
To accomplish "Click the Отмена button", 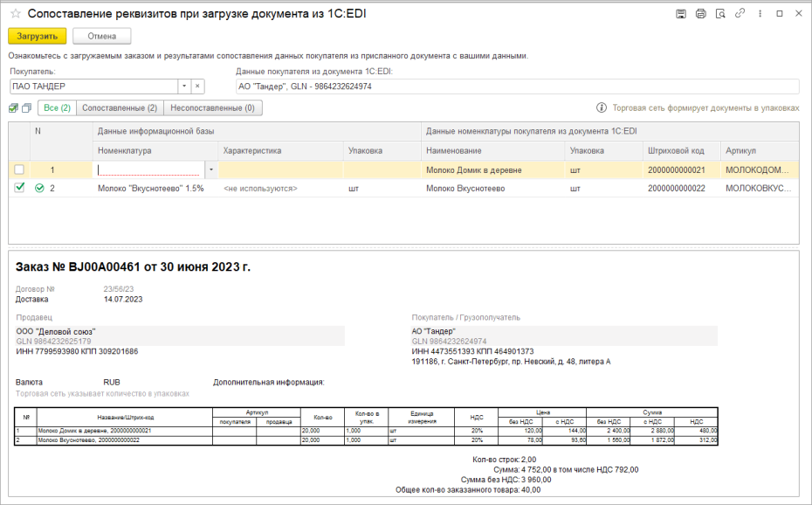I will 102,36.
